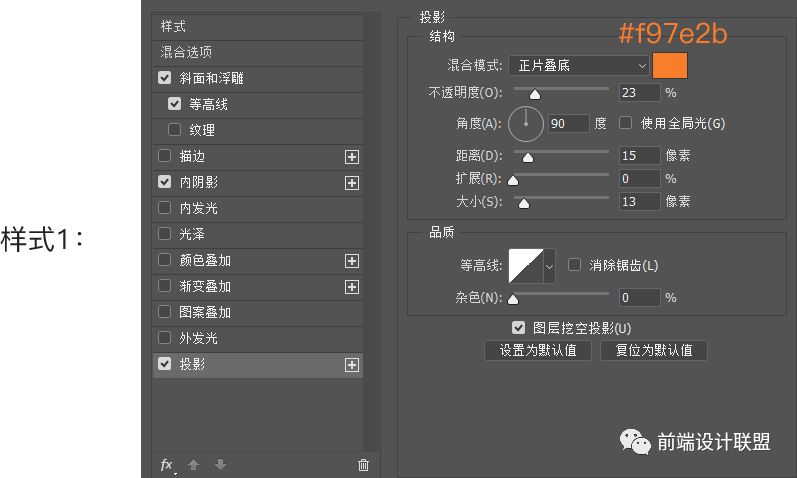797x478 pixels.
Task: Select the 光泽 effect row label
Action: 192,234
